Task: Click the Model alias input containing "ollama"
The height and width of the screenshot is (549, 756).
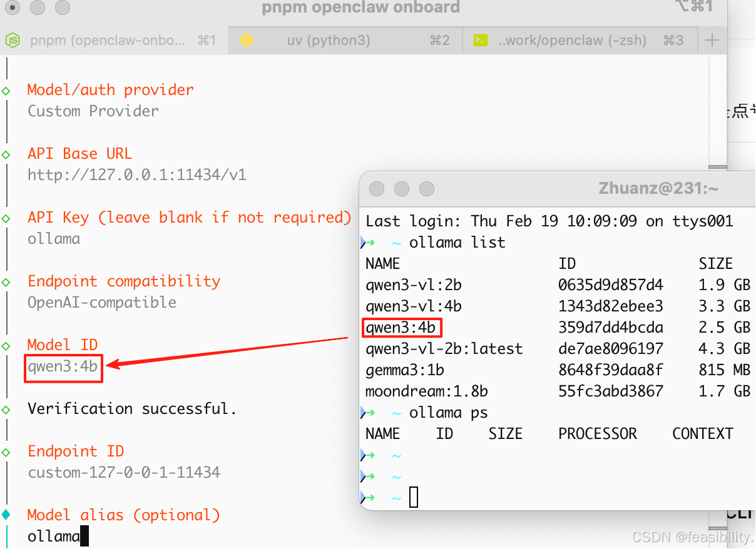Action: tap(54, 536)
